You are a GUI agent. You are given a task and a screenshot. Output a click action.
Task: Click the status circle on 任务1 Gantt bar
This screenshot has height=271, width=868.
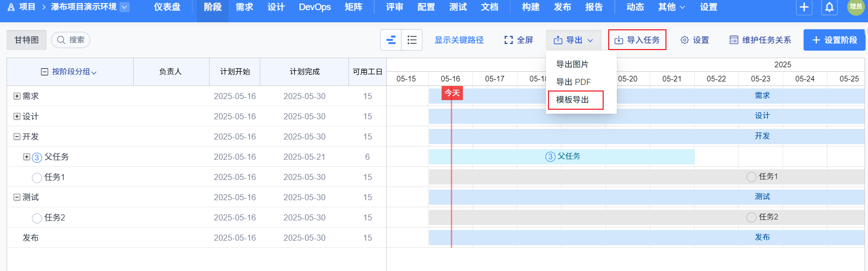tap(752, 177)
